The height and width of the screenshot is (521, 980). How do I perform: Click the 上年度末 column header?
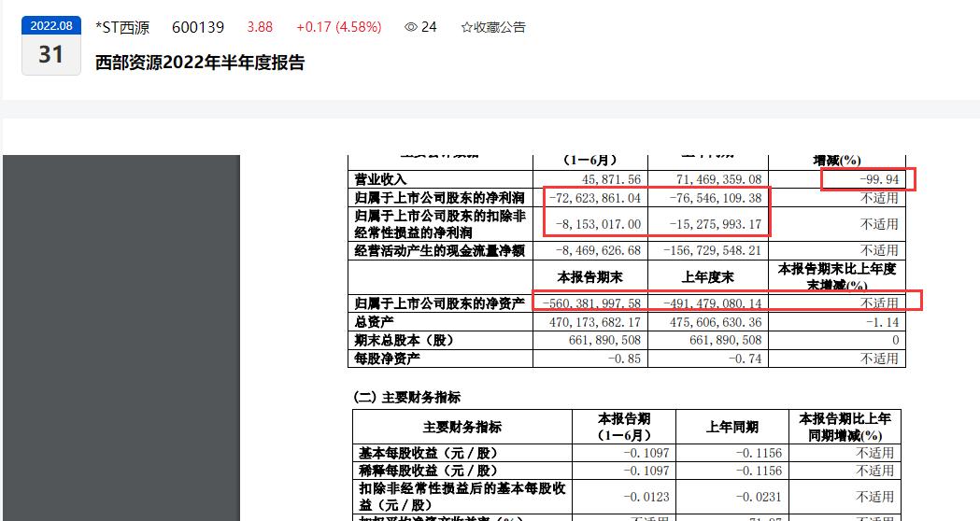pos(707,276)
